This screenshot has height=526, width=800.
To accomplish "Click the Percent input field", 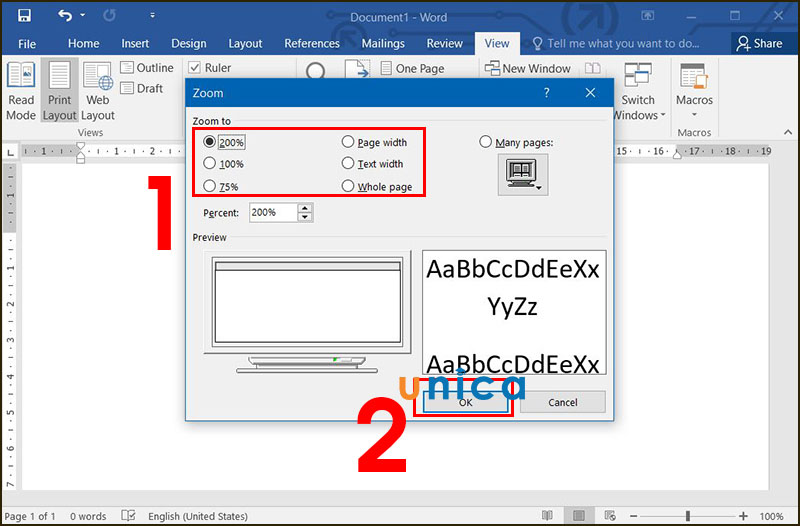I will pos(273,212).
